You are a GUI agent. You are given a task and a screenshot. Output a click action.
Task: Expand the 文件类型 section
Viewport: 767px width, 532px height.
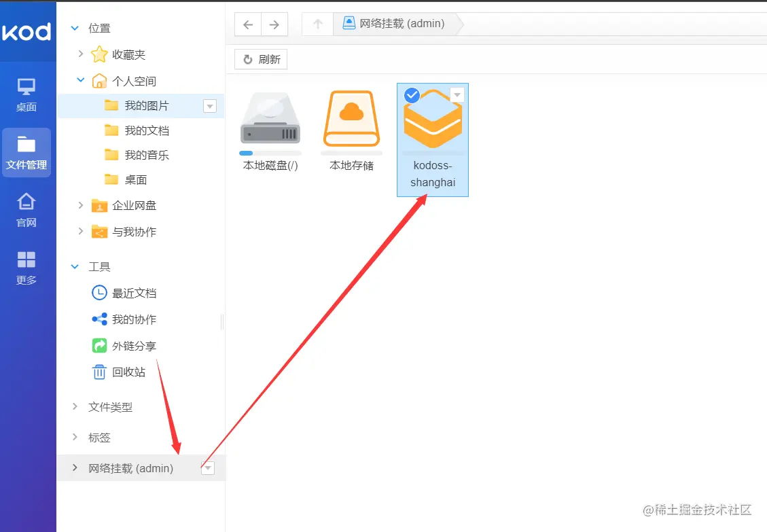pos(75,406)
